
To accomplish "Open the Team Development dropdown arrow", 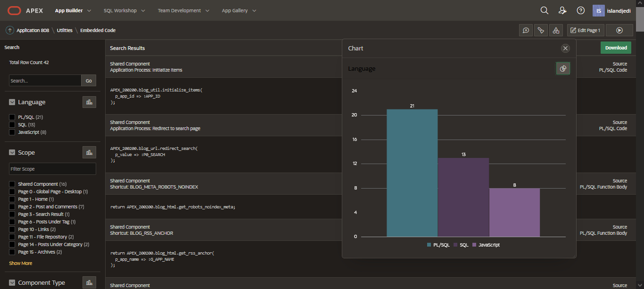I will tap(207, 10).
